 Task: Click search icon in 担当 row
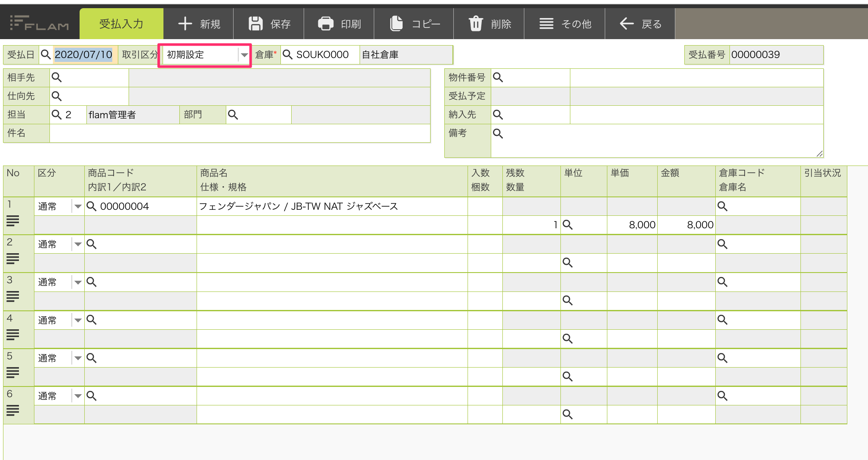(56, 114)
